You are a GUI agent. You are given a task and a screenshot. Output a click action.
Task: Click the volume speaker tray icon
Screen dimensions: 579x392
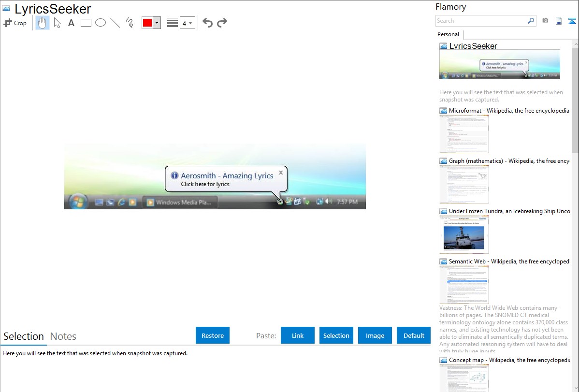329,202
